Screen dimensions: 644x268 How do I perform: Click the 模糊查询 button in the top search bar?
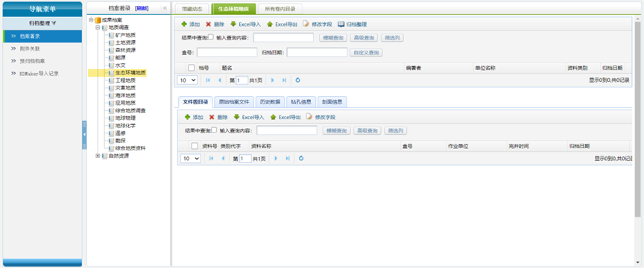click(x=333, y=38)
